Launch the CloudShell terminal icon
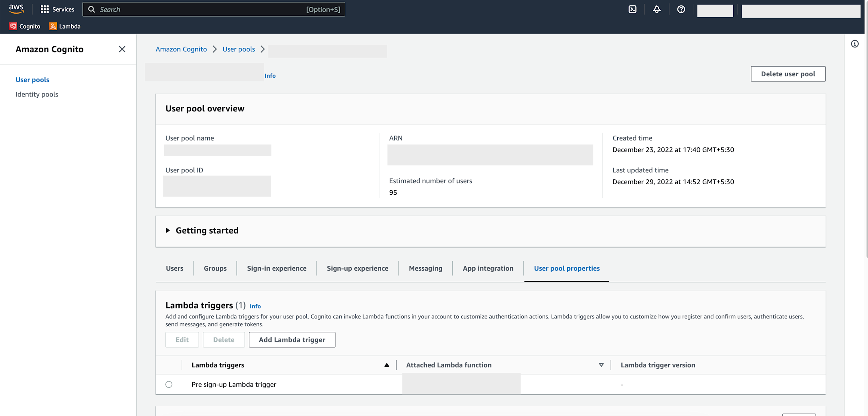The width and height of the screenshot is (868, 416). 632,9
